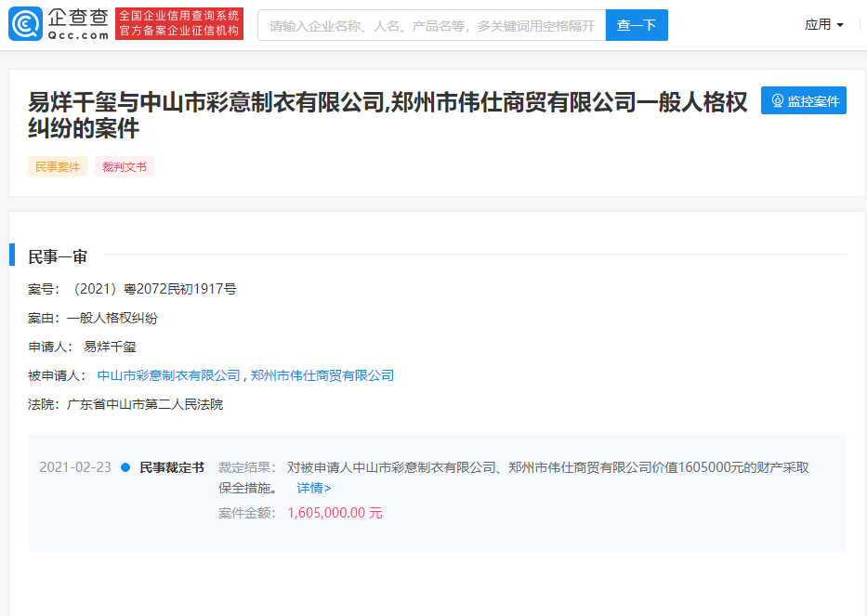
Task: Click the 民事裁定书 document label
Action: click(172, 467)
